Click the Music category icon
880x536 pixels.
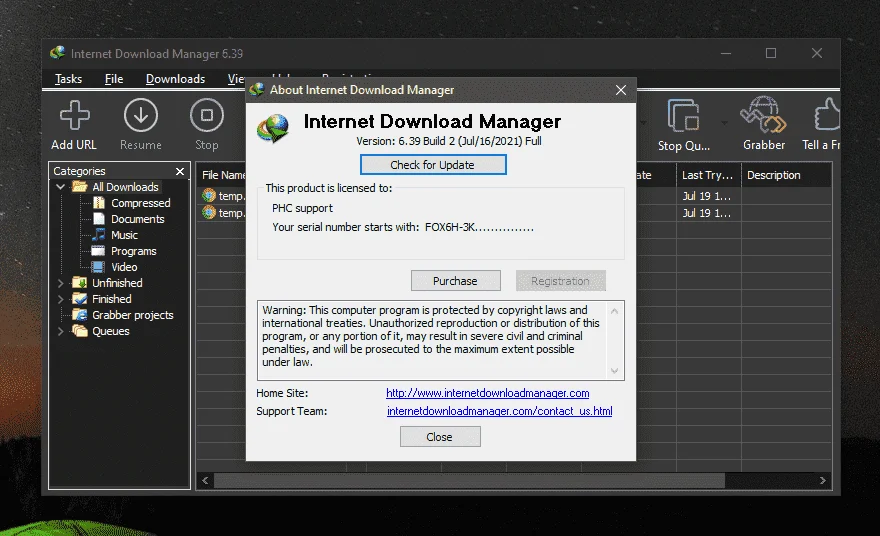tap(99, 235)
